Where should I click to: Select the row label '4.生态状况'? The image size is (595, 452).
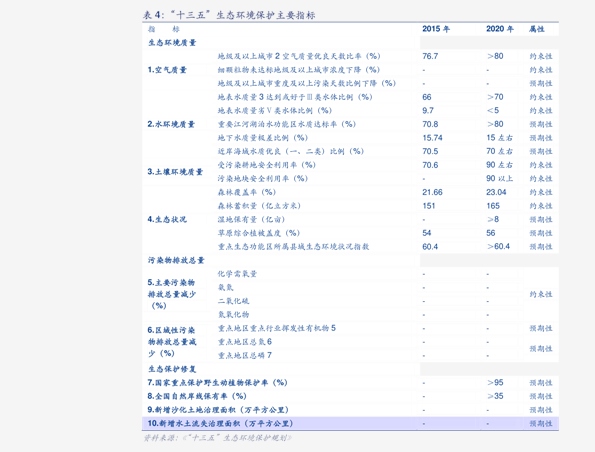pyautogui.click(x=167, y=219)
